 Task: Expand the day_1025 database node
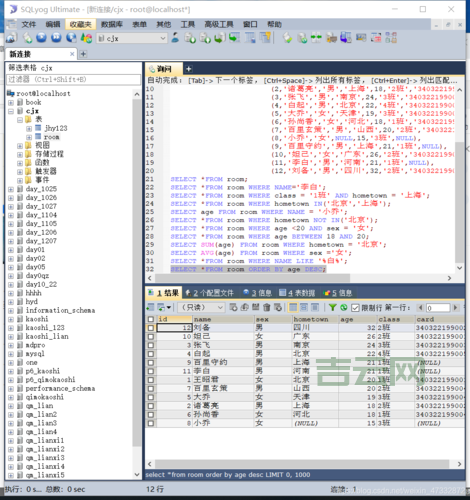coord(11,189)
